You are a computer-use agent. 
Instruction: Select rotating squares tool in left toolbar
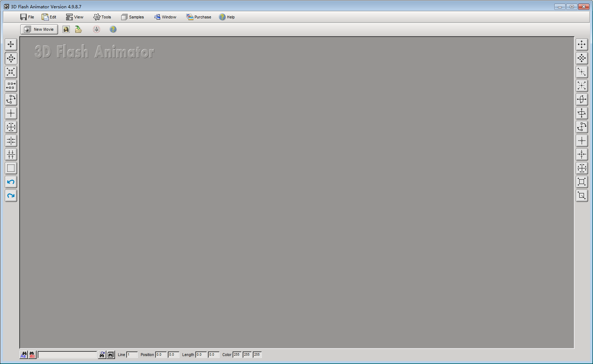pos(11,99)
